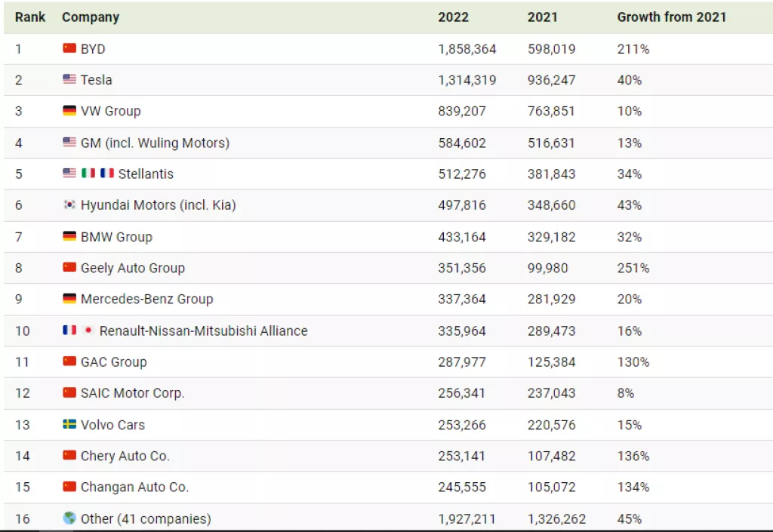The image size is (773, 532).
Task: Select the GM (incl. Wuling Motors) company name
Action: (x=155, y=143)
